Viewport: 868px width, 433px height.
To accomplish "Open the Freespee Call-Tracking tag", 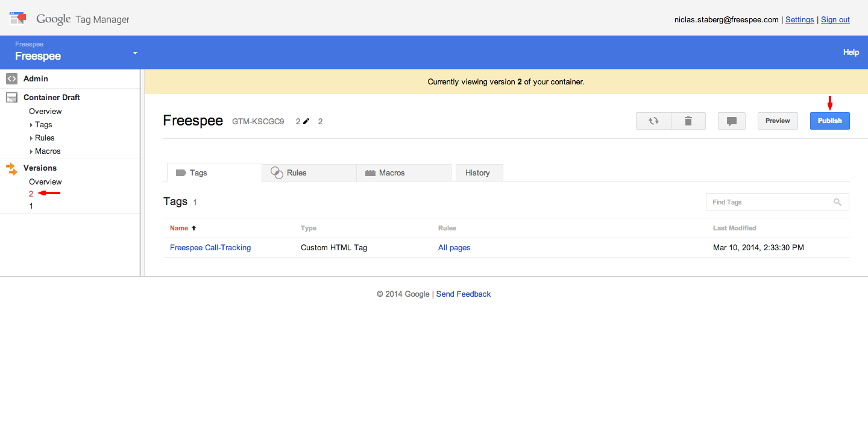I will pyautogui.click(x=210, y=248).
